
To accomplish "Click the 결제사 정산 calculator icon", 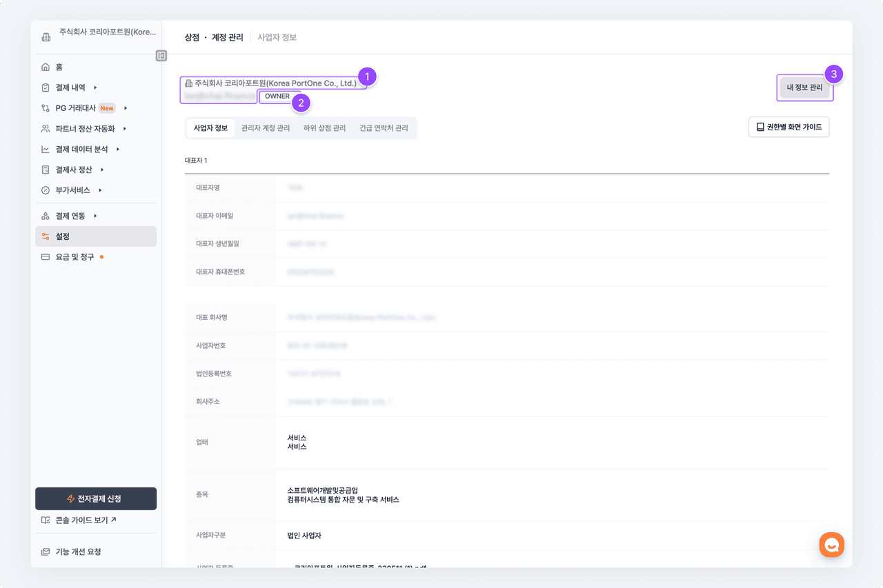I will [x=46, y=170].
